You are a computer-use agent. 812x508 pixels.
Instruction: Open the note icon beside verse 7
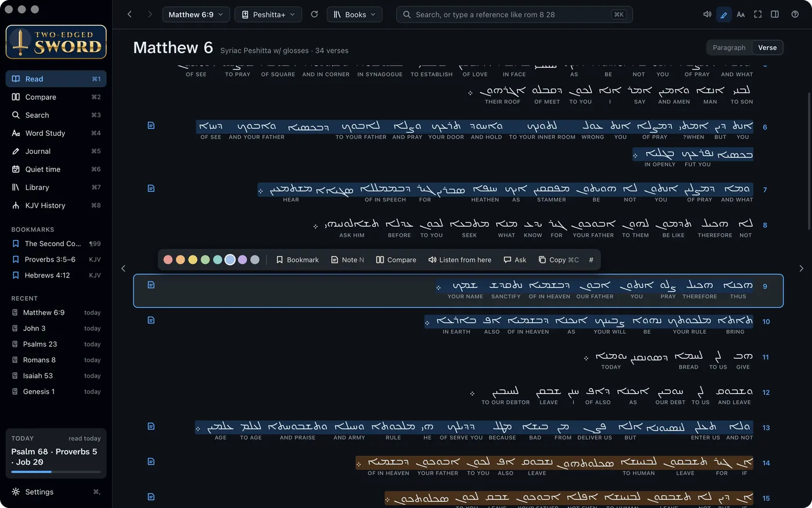[151, 188]
